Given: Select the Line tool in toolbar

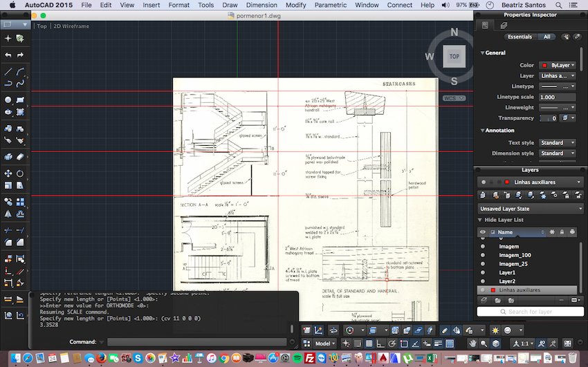Looking at the screenshot, I should (8, 71).
